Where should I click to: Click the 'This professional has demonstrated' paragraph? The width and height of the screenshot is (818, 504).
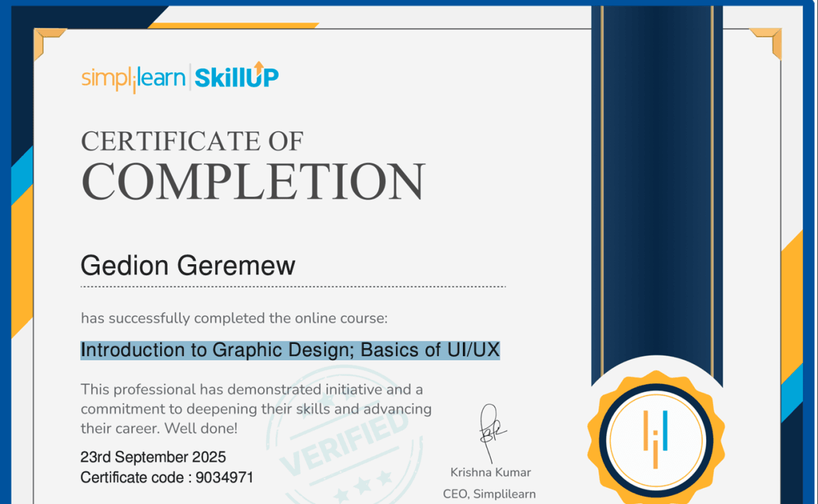[x=256, y=409]
